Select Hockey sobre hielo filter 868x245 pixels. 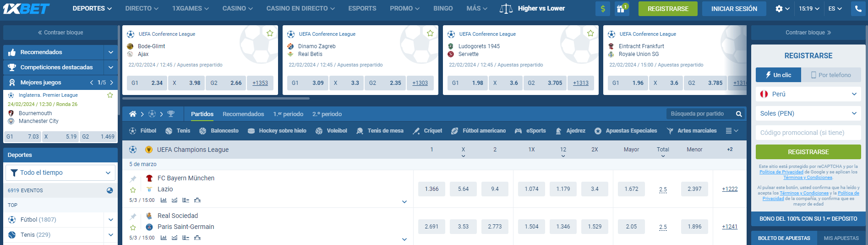pos(277,131)
